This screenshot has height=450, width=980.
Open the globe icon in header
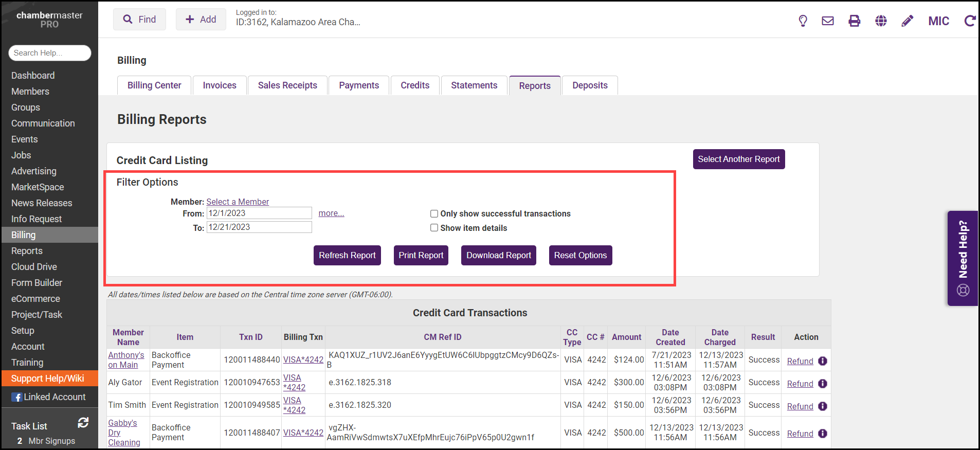881,21
